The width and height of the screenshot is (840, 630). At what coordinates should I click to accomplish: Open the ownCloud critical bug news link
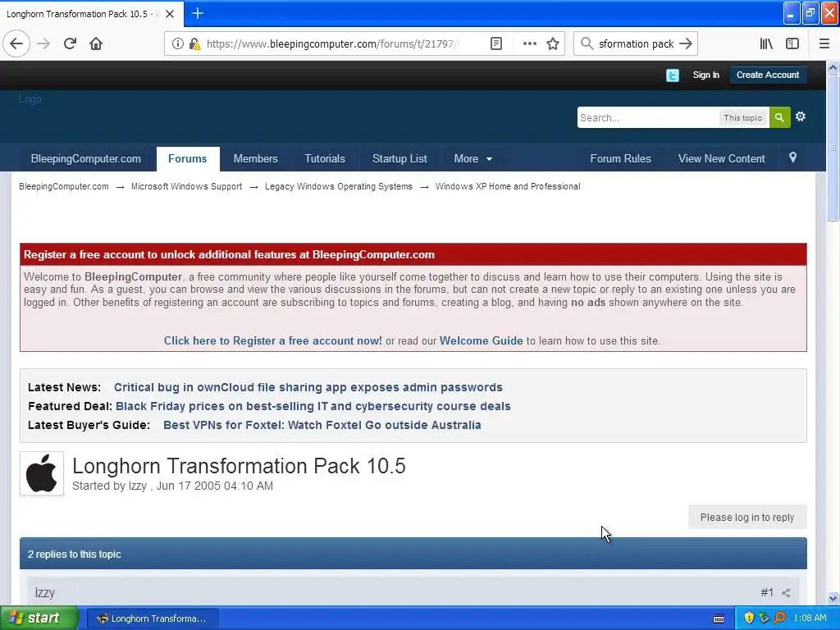coord(308,387)
